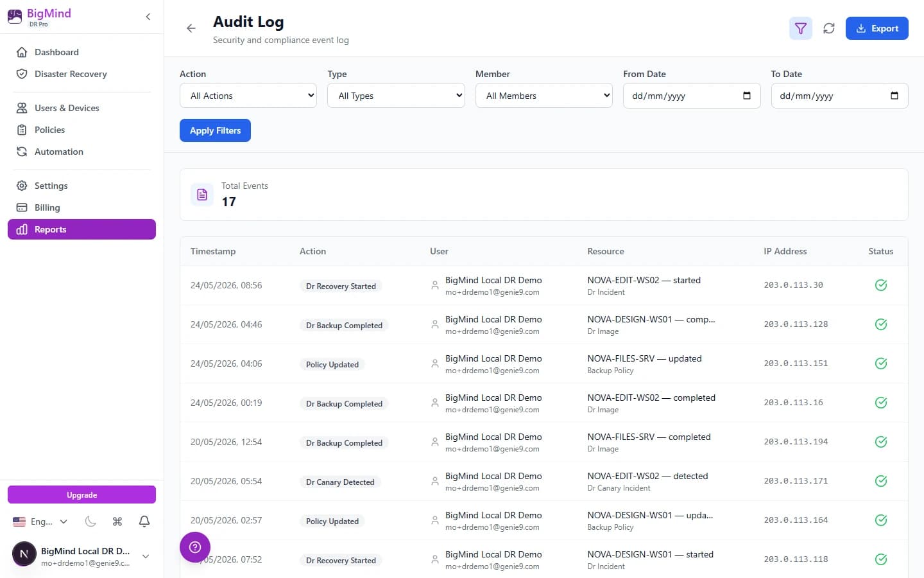Open the From Date calendar picker
The image size is (924, 578).
pos(747,96)
